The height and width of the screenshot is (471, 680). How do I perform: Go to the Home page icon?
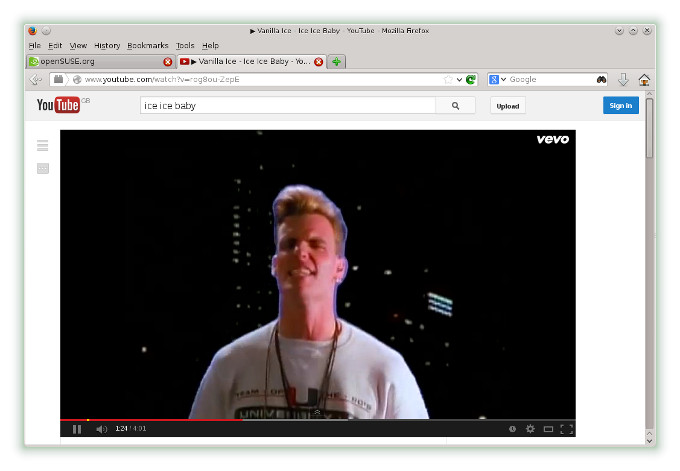click(644, 79)
